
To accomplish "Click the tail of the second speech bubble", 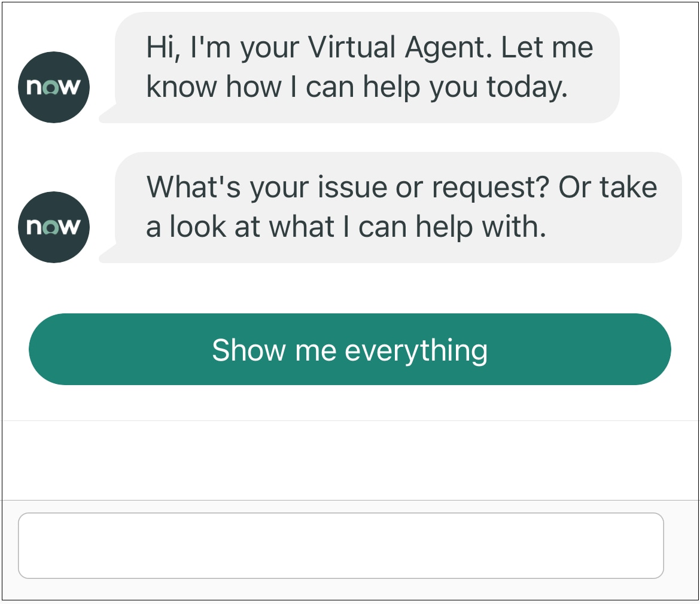I will pos(108,255).
